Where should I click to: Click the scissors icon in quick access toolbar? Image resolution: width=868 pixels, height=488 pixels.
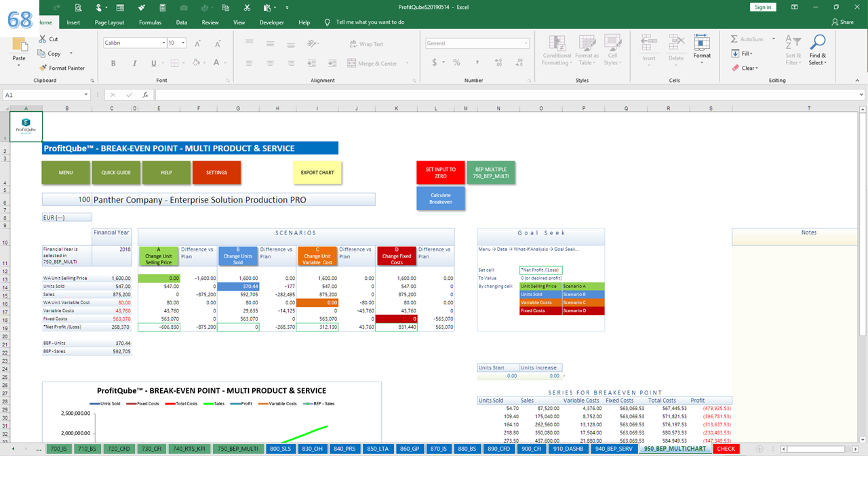click(x=247, y=7)
